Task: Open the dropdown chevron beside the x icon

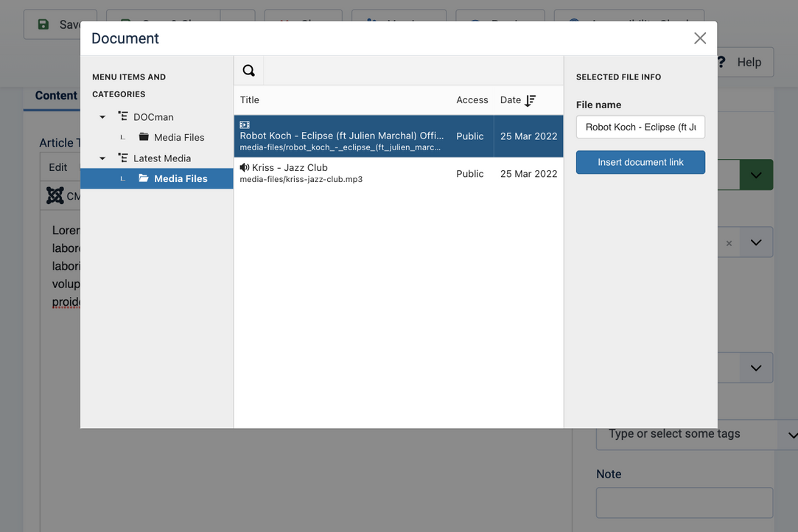Action: click(x=756, y=242)
